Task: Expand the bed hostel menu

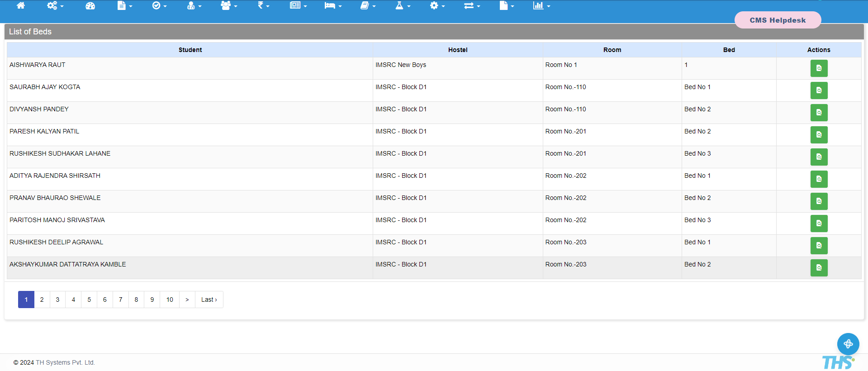Action: (x=333, y=6)
